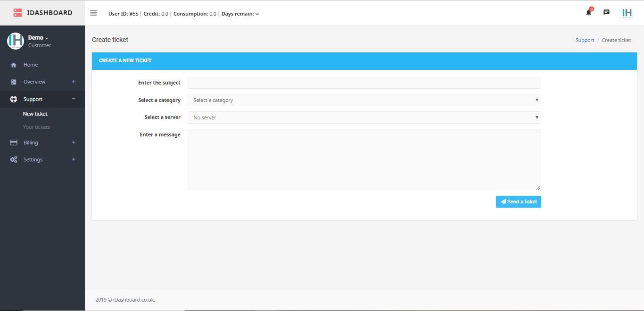Go to Home in the sidebar

pyautogui.click(x=31, y=65)
